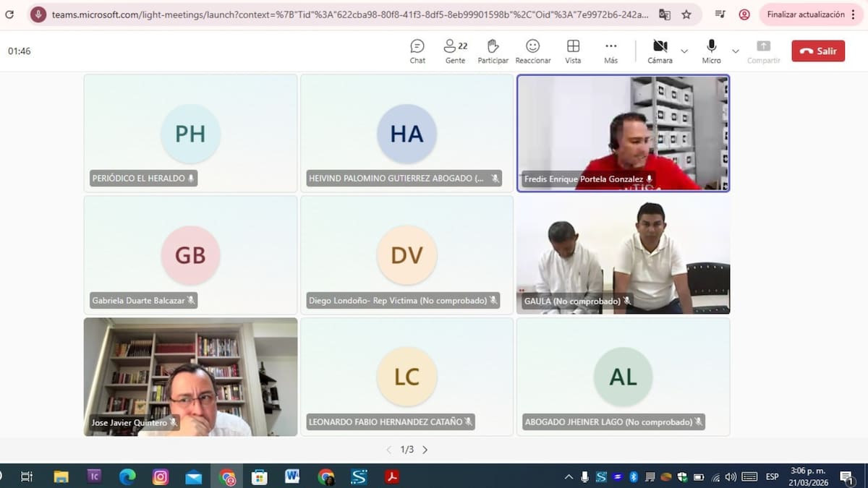The width and height of the screenshot is (868, 488).
Task: Toggle the Micro microphone
Action: tap(711, 51)
